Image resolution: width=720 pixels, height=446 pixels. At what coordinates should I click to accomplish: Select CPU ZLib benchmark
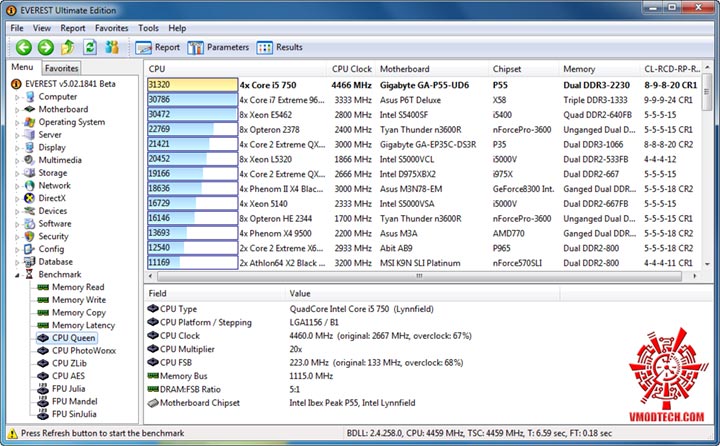click(69, 363)
